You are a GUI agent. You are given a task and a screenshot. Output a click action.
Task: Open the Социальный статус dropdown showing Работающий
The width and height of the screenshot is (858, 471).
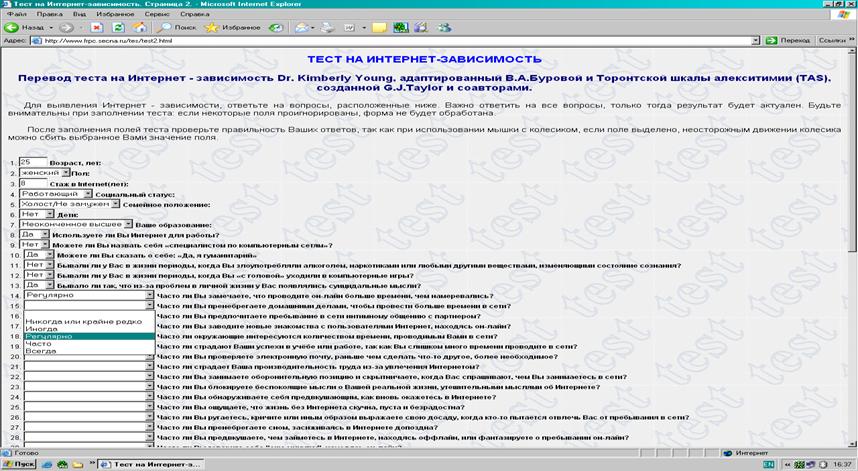click(x=56, y=194)
